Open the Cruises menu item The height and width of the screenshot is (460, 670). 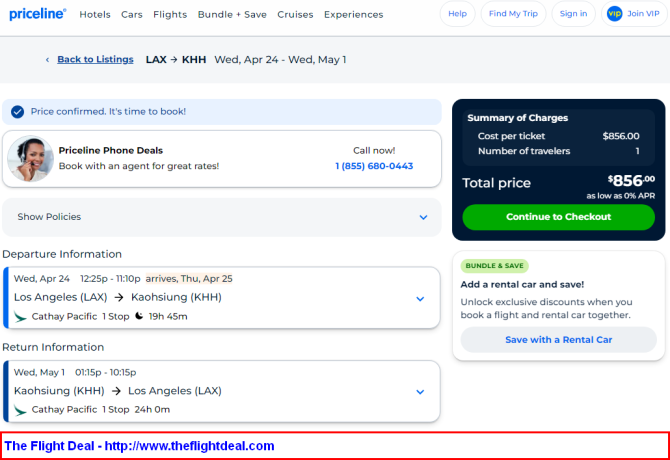pyautogui.click(x=295, y=15)
